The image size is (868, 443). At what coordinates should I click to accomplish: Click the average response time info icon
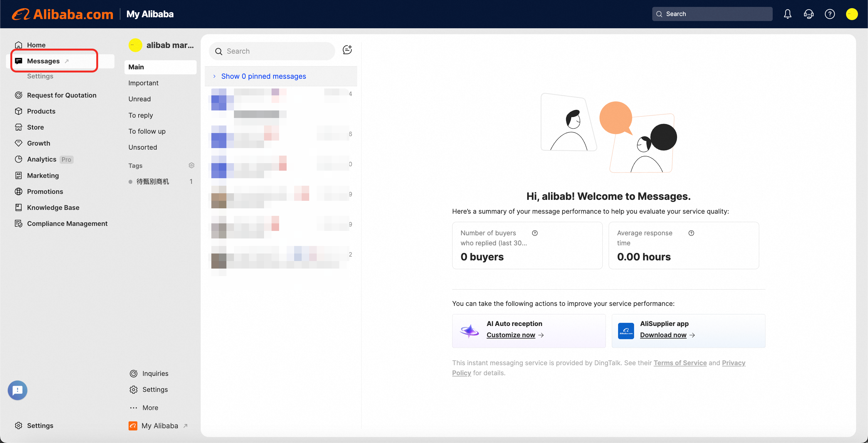[x=691, y=233]
